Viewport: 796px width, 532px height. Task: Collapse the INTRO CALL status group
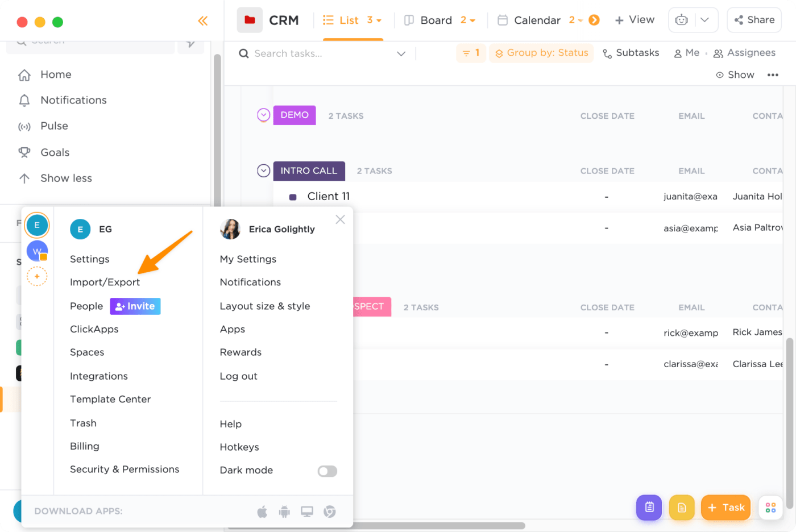click(x=263, y=171)
